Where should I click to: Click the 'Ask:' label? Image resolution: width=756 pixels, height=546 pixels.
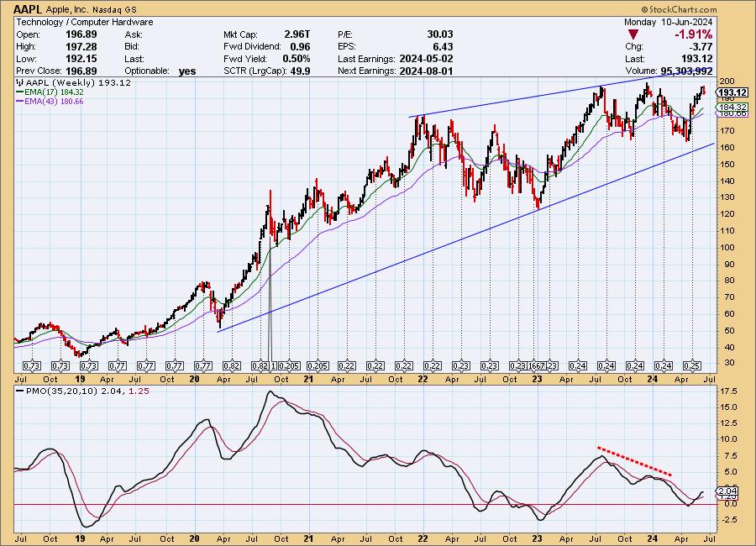point(133,34)
